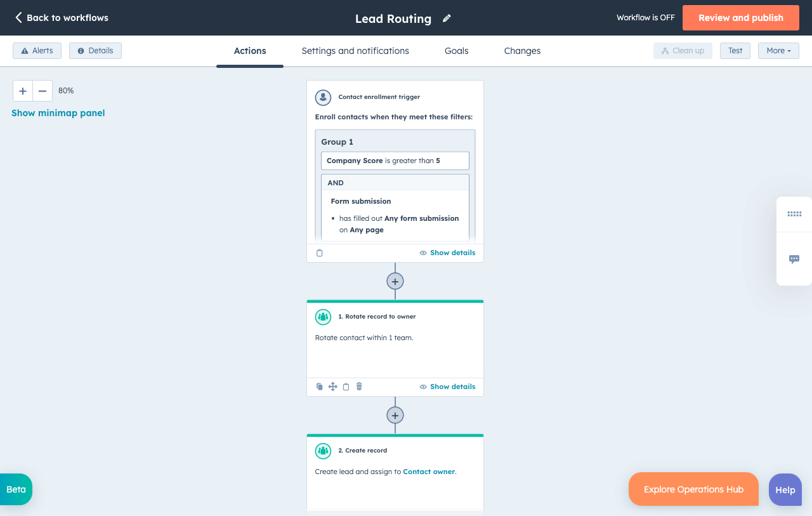Rename workflow using the pencil icon

pyautogui.click(x=446, y=18)
